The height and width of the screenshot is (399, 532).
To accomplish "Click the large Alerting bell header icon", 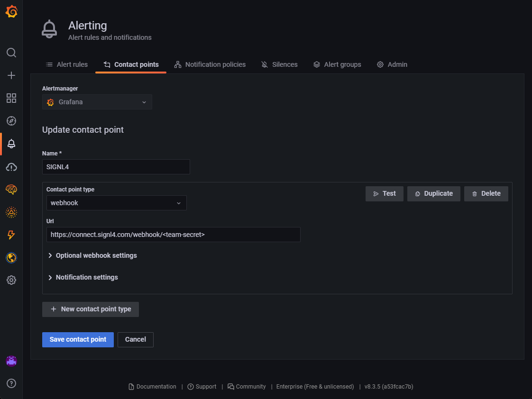I will [49, 29].
